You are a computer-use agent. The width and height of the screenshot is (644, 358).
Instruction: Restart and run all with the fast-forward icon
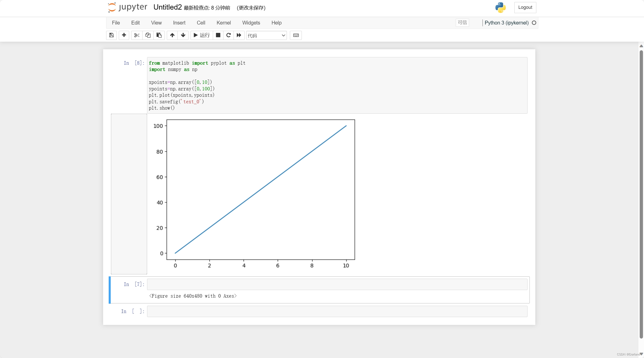pos(239,35)
